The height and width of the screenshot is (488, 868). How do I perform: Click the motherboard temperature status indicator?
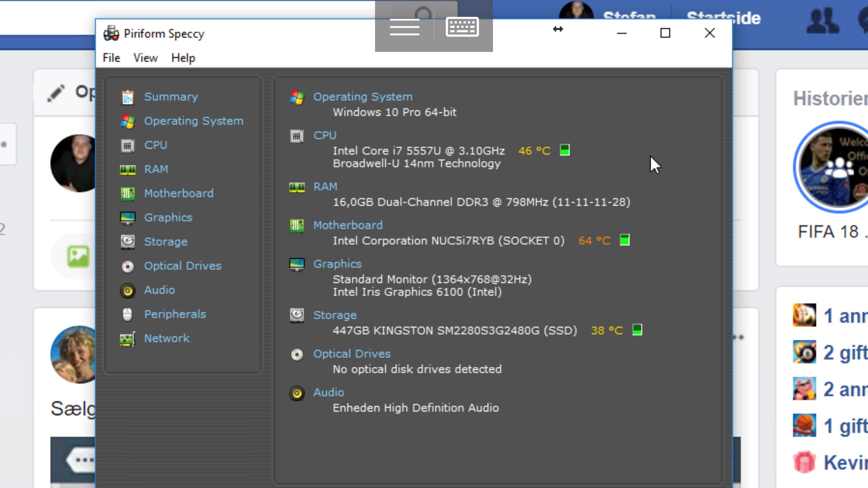625,240
